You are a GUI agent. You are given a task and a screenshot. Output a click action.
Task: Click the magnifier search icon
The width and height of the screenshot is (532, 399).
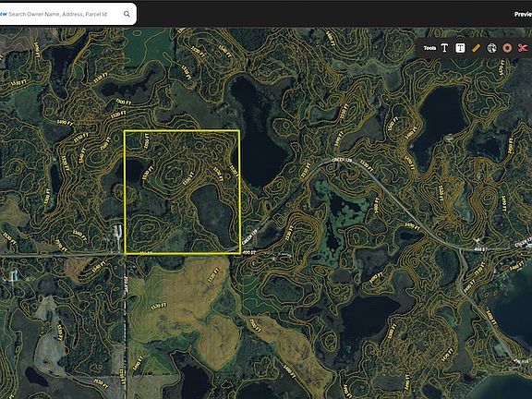tap(127, 14)
